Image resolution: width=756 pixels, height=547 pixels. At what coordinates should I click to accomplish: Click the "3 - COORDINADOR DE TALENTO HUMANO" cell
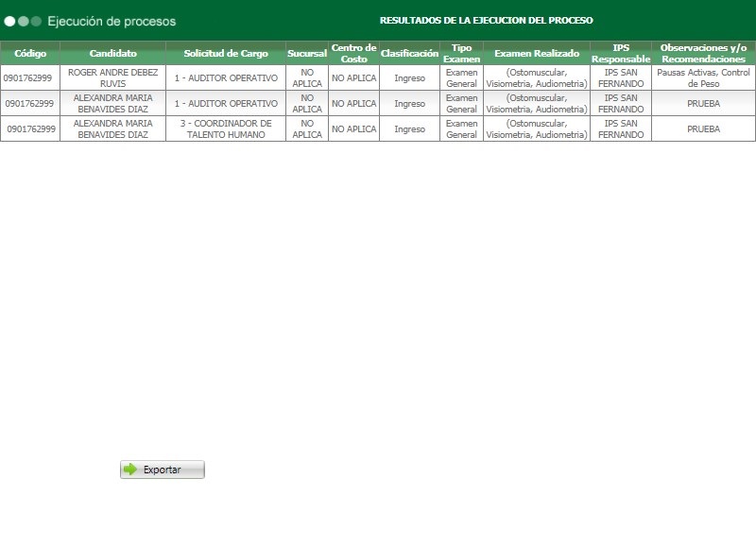coord(224,128)
